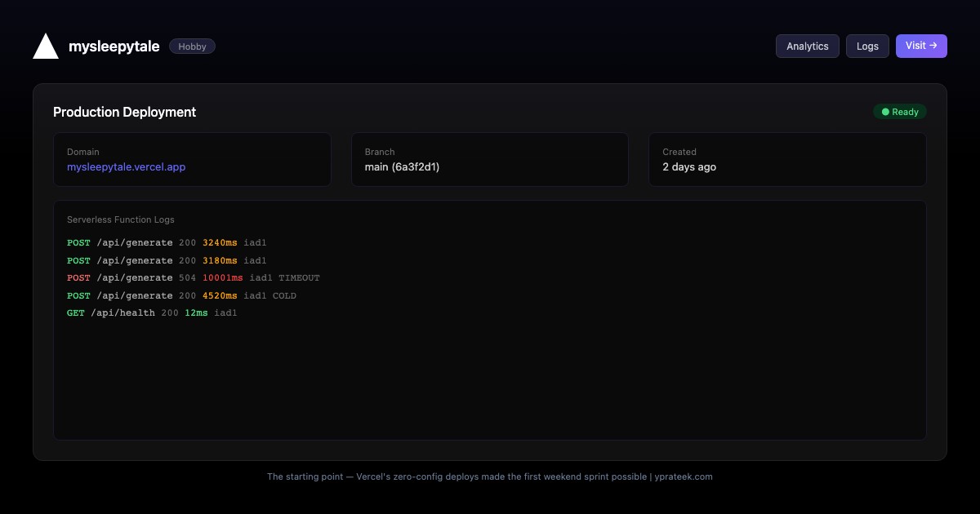Viewport: 980px width, 514px height.
Task: Click the Vercel triangle logo
Action: (x=46, y=47)
